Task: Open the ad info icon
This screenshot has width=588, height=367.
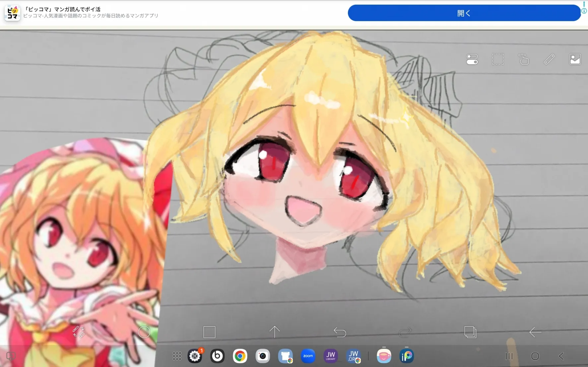Action: pyautogui.click(x=584, y=11)
